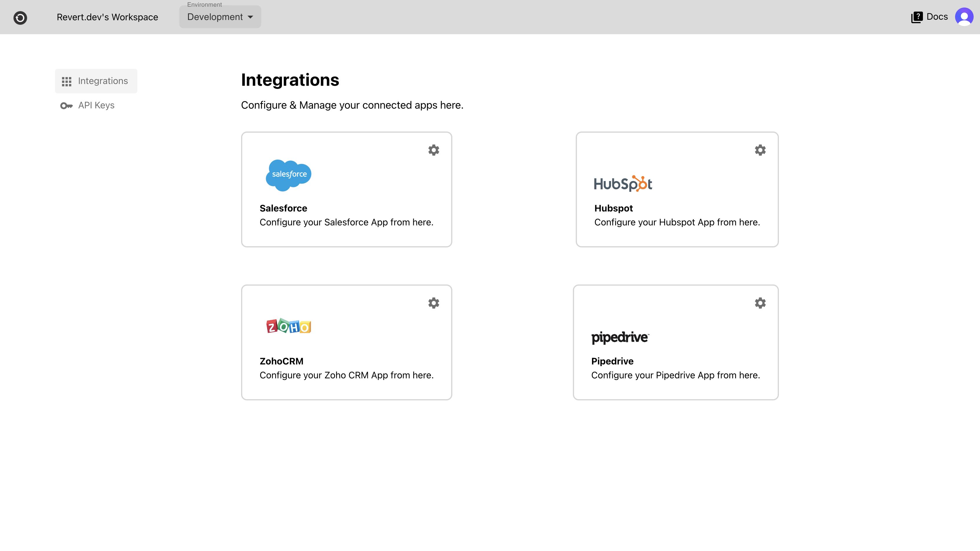The height and width of the screenshot is (551, 980).
Task: Open Pipedrive settings gear icon
Action: 760,303
